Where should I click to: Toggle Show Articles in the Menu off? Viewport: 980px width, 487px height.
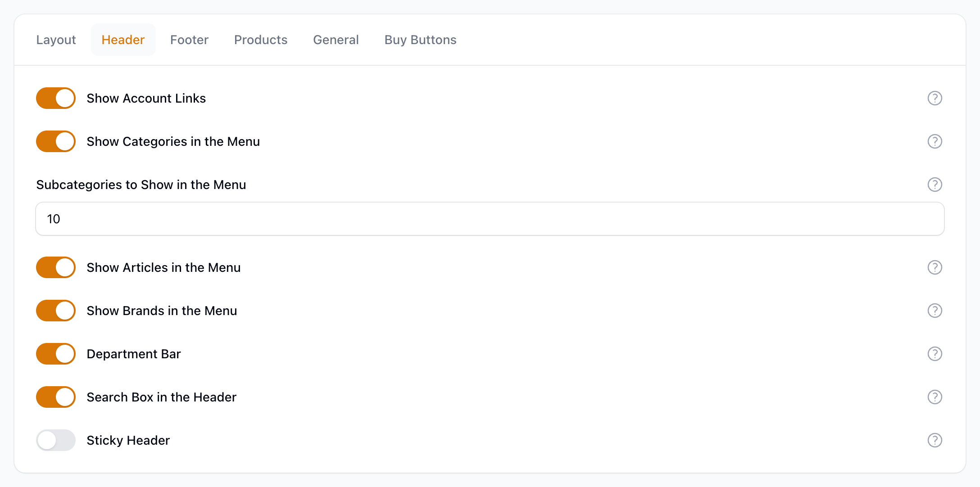coord(56,267)
